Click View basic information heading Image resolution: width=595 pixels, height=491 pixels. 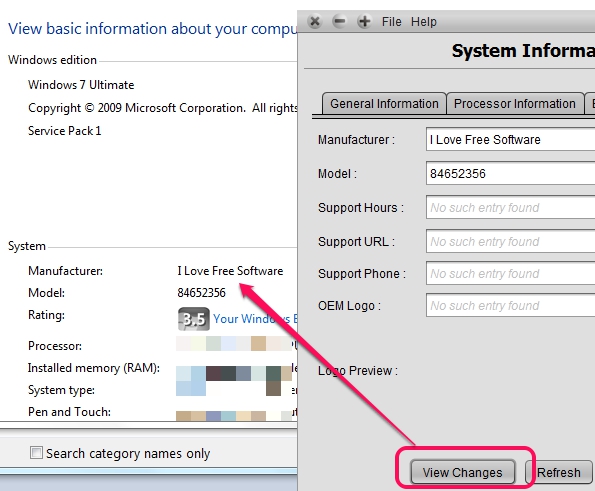(153, 29)
